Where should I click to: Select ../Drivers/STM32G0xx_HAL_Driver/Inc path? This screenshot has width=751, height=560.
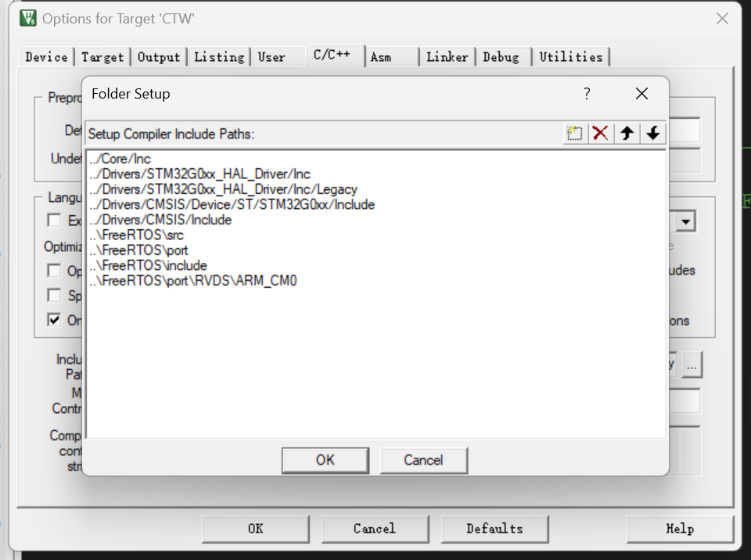[x=199, y=174]
